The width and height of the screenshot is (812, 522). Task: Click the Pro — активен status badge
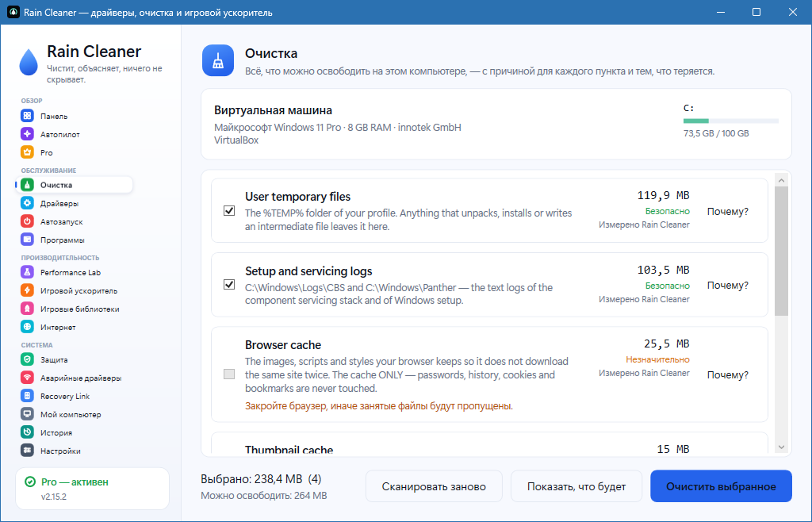pos(92,489)
